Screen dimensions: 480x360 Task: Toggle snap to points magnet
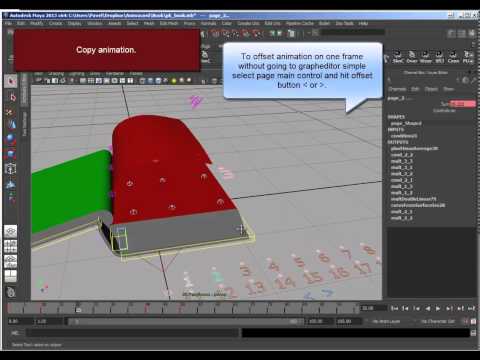click(x=236, y=34)
